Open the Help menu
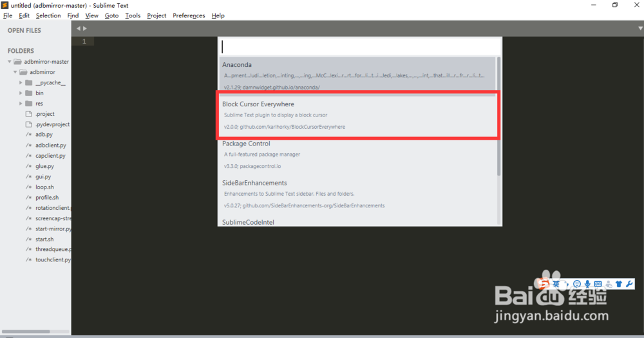Viewport: 644px width, 338px height. click(x=218, y=15)
